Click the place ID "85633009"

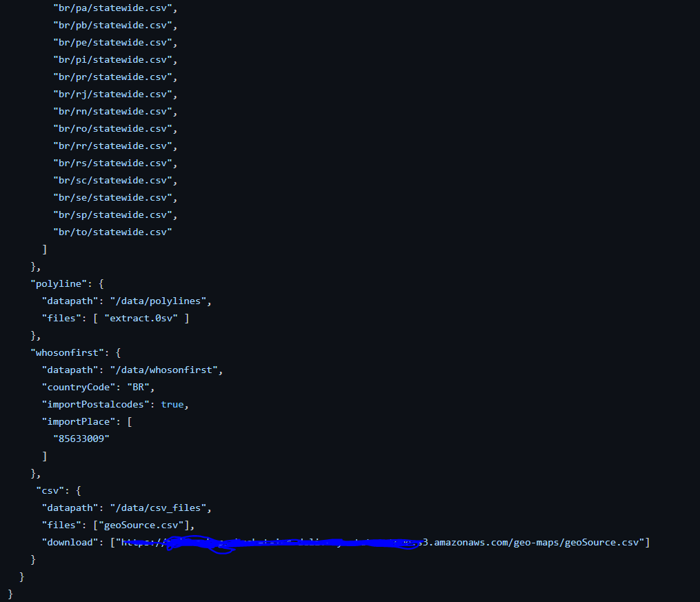tap(81, 439)
